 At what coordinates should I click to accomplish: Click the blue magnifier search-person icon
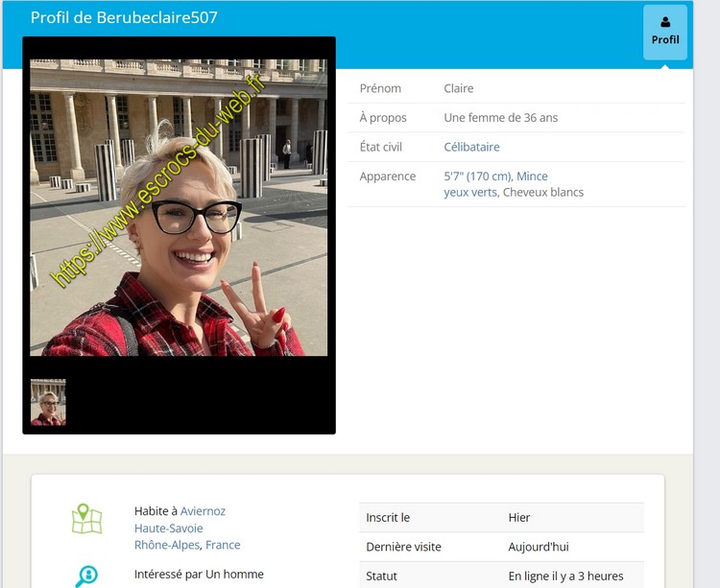[86, 576]
